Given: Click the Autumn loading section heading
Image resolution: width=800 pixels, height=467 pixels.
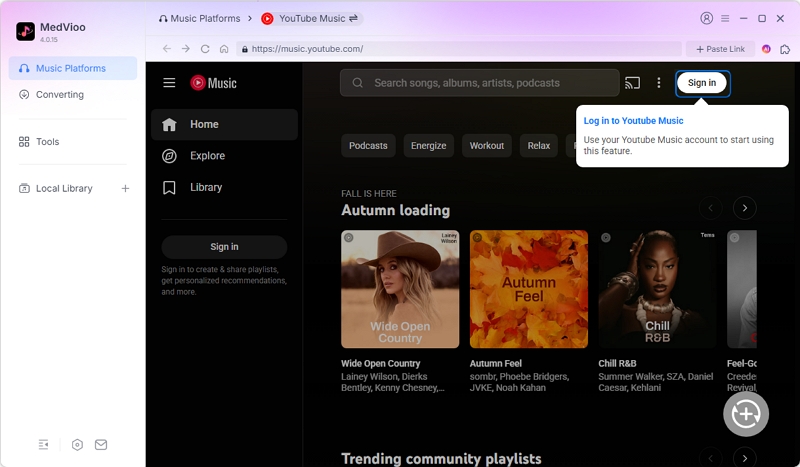Looking at the screenshot, I should (x=395, y=210).
